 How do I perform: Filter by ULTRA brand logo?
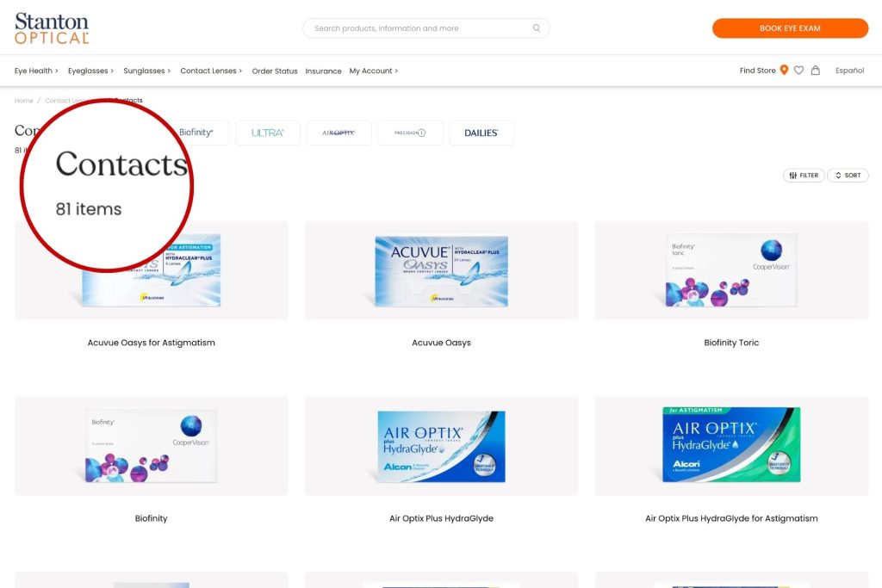coord(268,133)
